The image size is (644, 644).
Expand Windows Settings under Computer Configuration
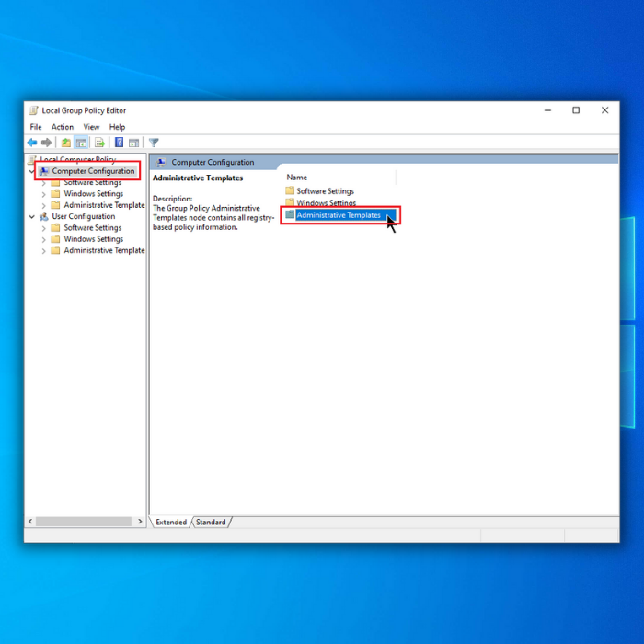tap(43, 194)
